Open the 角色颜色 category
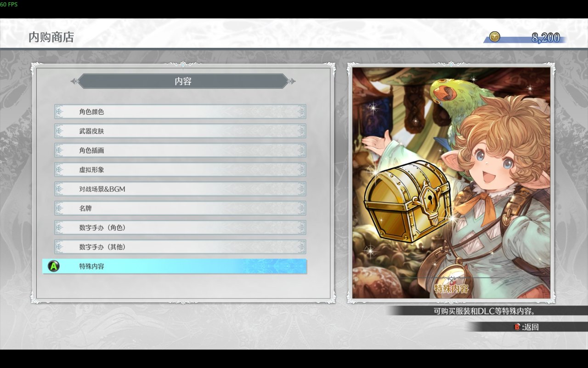Screen dimensions: 588x368 point(180,112)
